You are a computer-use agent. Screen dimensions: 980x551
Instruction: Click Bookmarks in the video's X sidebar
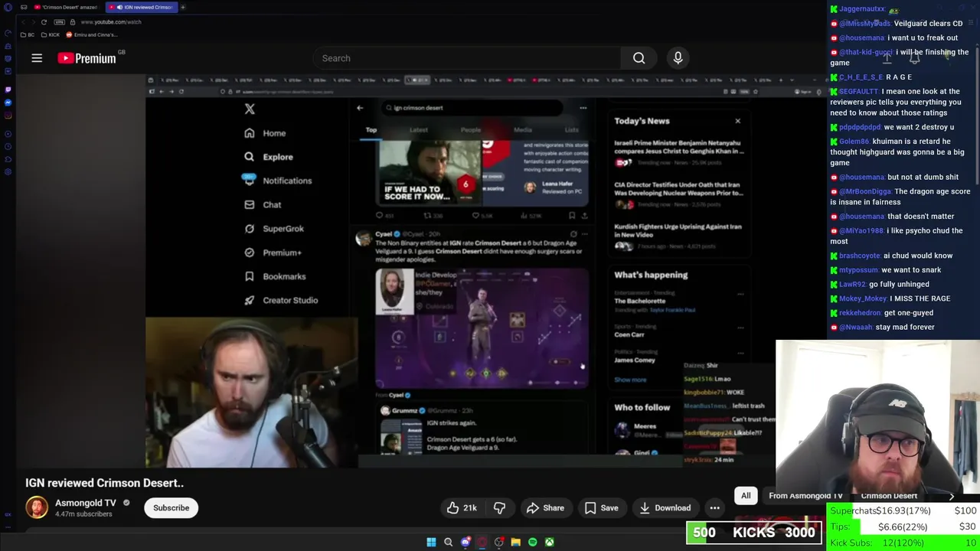point(275,276)
